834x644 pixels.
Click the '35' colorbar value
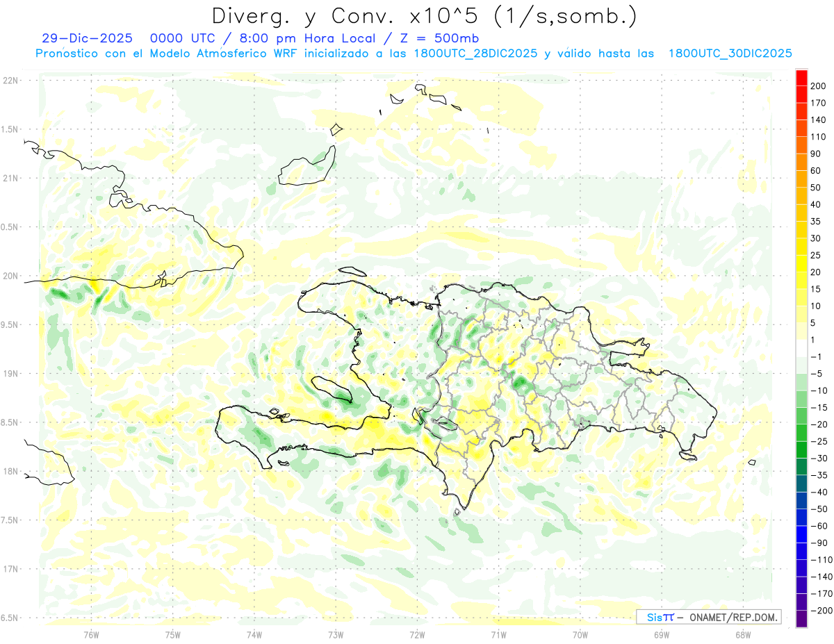tap(816, 222)
